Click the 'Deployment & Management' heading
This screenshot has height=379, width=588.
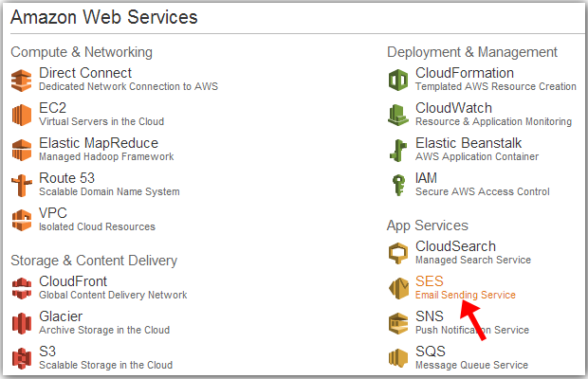(x=472, y=52)
